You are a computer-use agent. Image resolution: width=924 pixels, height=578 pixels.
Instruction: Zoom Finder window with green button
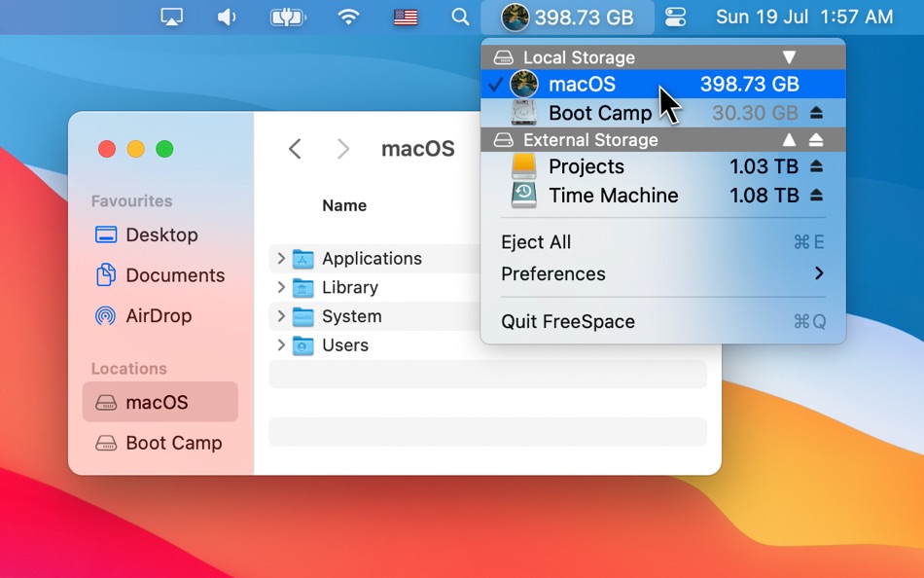pos(164,149)
